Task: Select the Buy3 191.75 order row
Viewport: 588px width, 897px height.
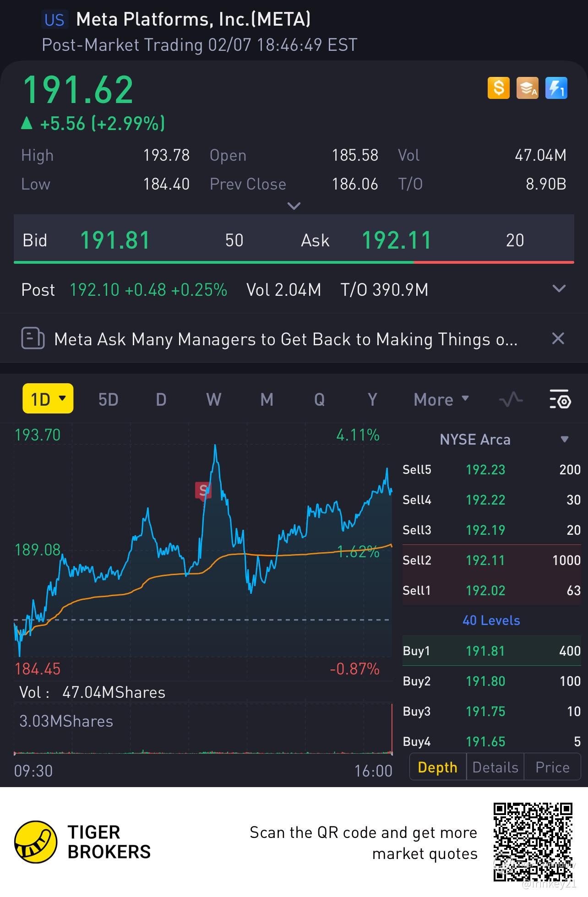Action: click(x=491, y=711)
